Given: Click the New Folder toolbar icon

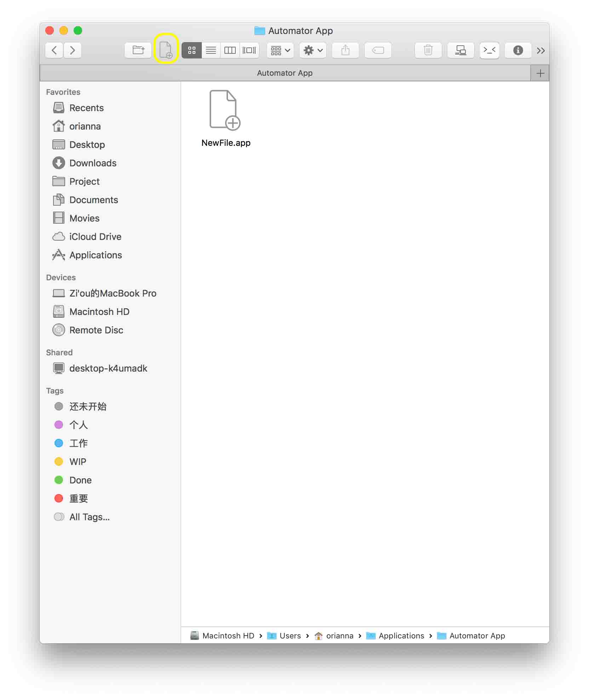Looking at the screenshot, I should click(138, 50).
